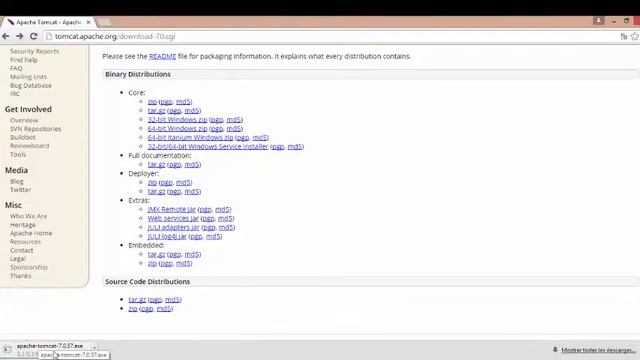Screen dimensions: 640x360
Task: Open Legal sidebar link
Action: (18, 258)
